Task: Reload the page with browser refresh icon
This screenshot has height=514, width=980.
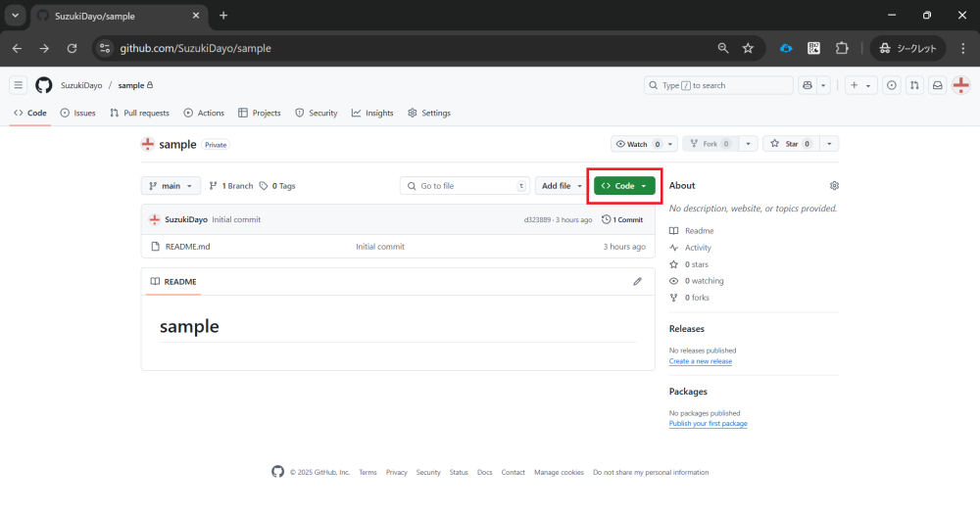Action: (72, 48)
